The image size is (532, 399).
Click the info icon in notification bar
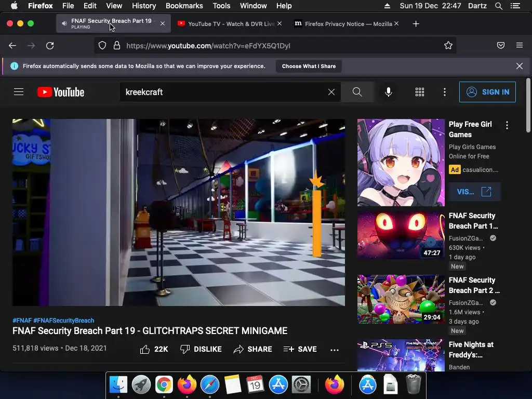point(14,66)
